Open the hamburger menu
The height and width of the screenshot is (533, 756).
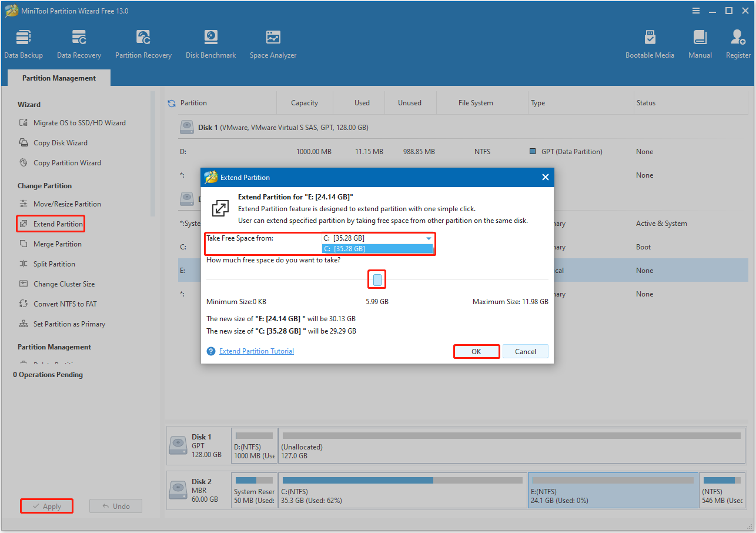point(695,11)
